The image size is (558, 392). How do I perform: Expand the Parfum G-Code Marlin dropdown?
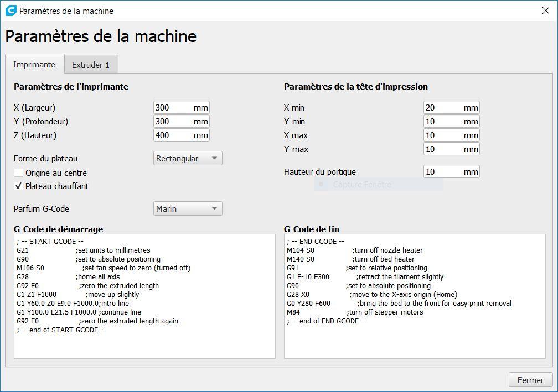click(188, 208)
